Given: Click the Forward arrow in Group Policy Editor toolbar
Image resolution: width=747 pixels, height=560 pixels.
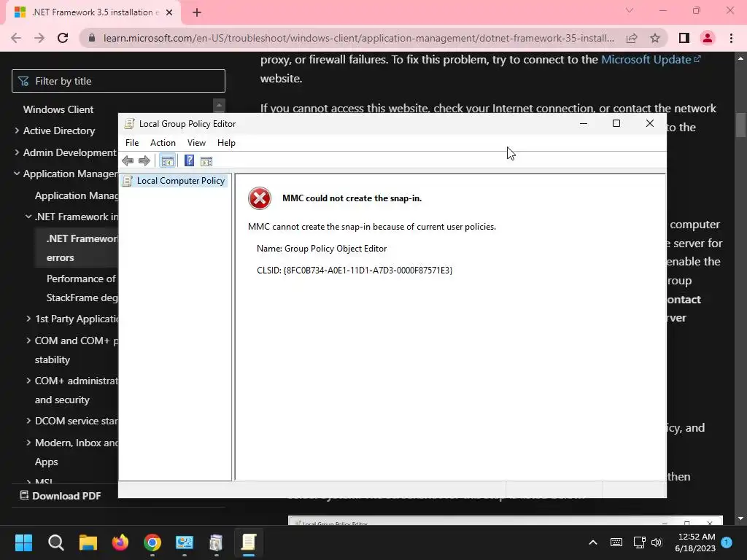Looking at the screenshot, I should pyautogui.click(x=144, y=161).
